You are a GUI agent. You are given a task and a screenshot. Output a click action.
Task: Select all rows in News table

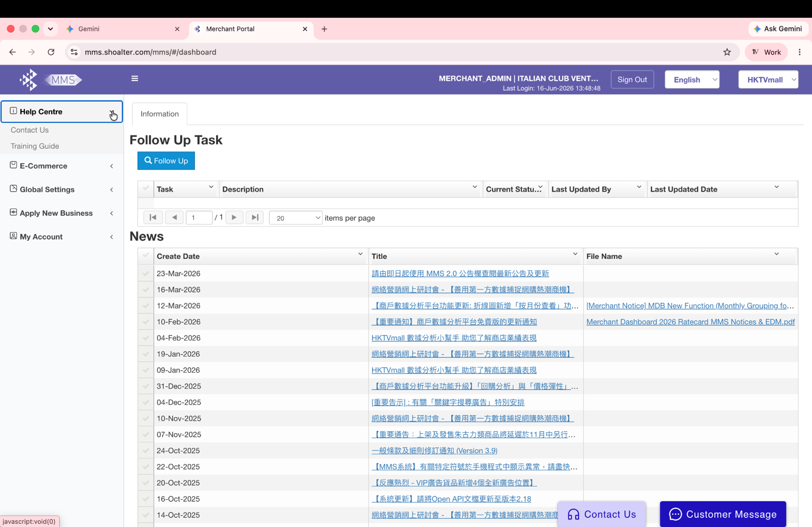146,256
